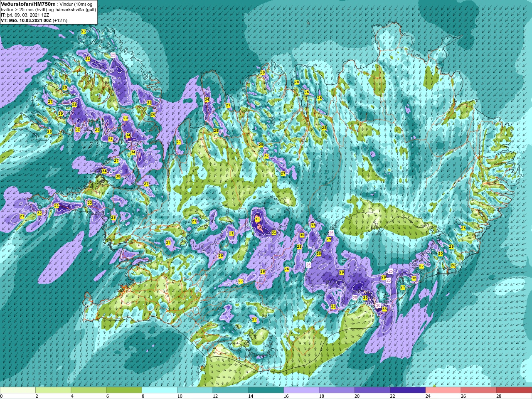The height and width of the screenshot is (399, 532).
Task: Select legend scale number 0
Action: click(2, 396)
